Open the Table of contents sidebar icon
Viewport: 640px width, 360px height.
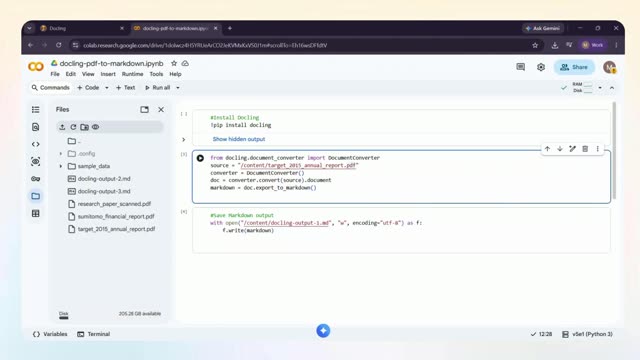[x=36, y=109]
